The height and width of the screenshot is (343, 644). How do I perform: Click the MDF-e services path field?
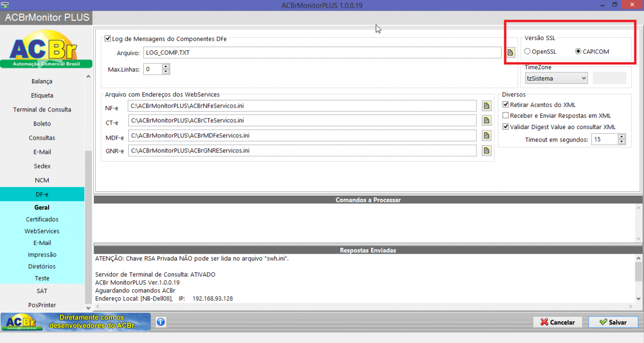(302, 135)
